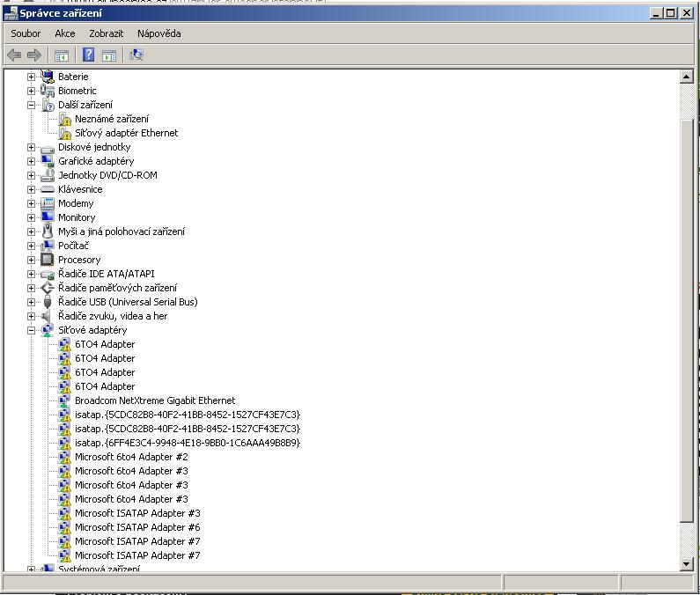Click the scrollbar down arrow
The width and height of the screenshot is (700, 595).
[x=687, y=563]
